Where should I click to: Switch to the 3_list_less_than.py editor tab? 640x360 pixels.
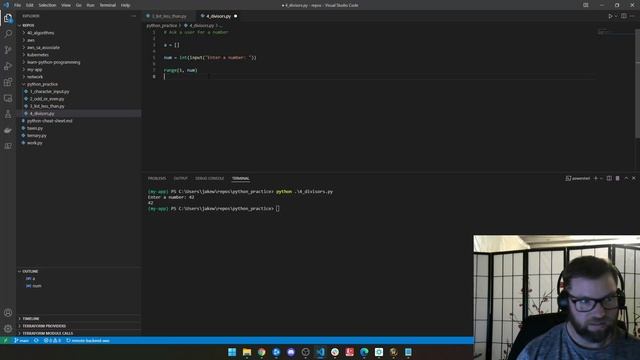click(x=169, y=16)
